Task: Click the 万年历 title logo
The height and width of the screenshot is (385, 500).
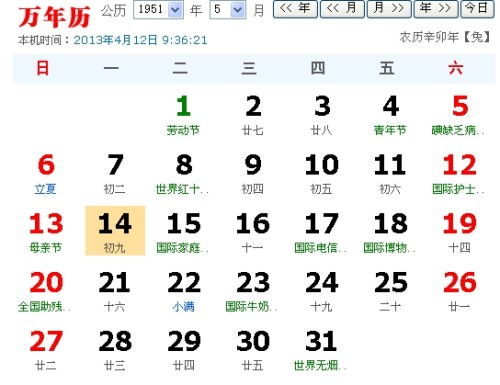Action: 54,17
